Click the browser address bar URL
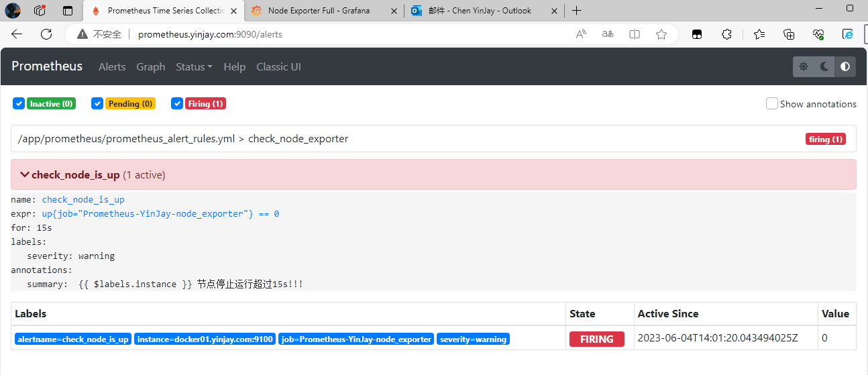This screenshot has height=375, width=868. point(210,34)
